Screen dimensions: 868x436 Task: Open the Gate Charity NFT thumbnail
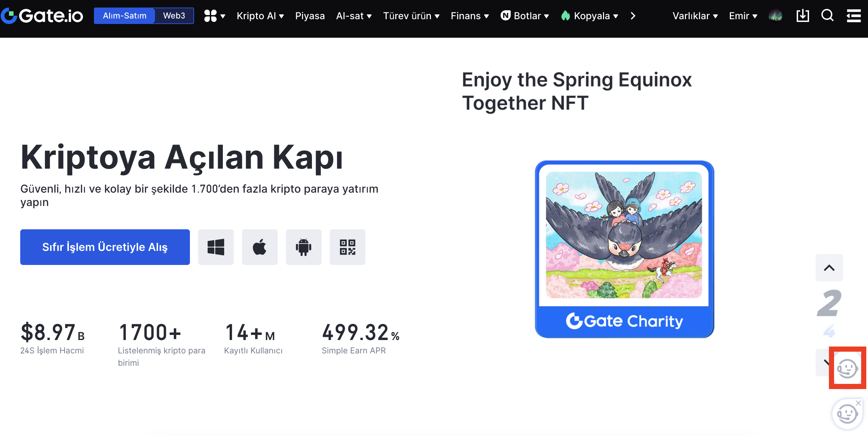(x=624, y=249)
